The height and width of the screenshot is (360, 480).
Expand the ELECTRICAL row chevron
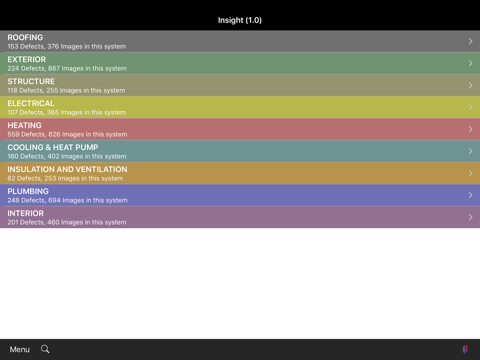[470, 107]
